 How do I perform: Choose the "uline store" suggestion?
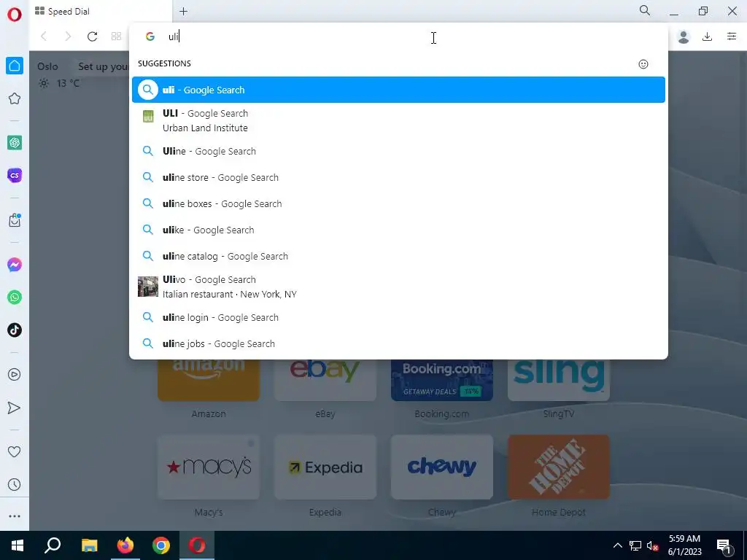(398, 177)
